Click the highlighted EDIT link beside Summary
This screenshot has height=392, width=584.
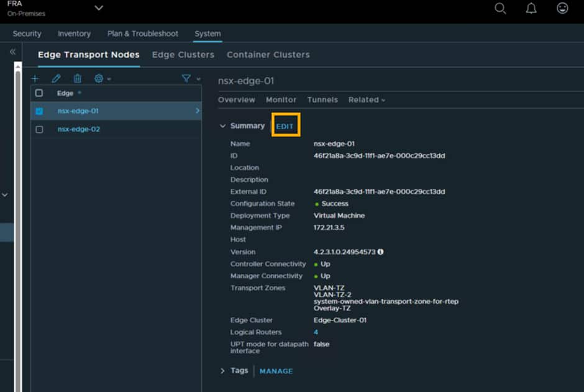click(285, 125)
